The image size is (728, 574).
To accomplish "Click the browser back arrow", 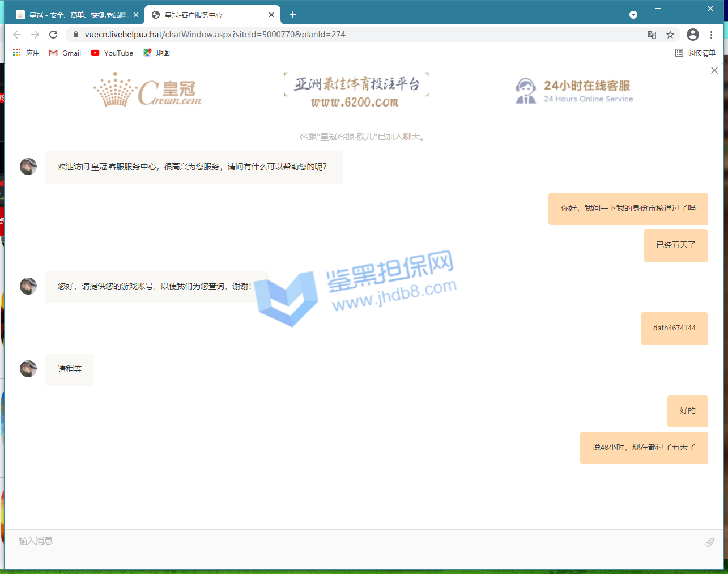I will point(17,35).
